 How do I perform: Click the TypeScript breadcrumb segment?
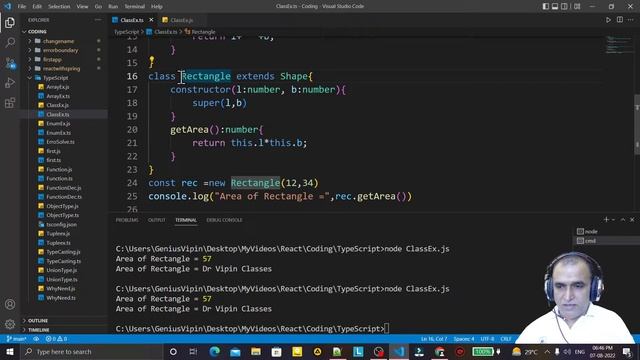pos(127,32)
